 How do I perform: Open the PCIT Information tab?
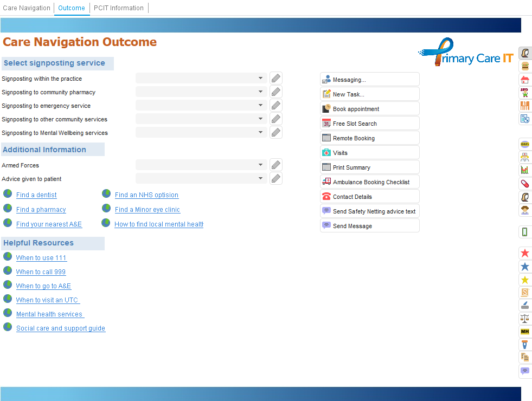click(x=119, y=8)
